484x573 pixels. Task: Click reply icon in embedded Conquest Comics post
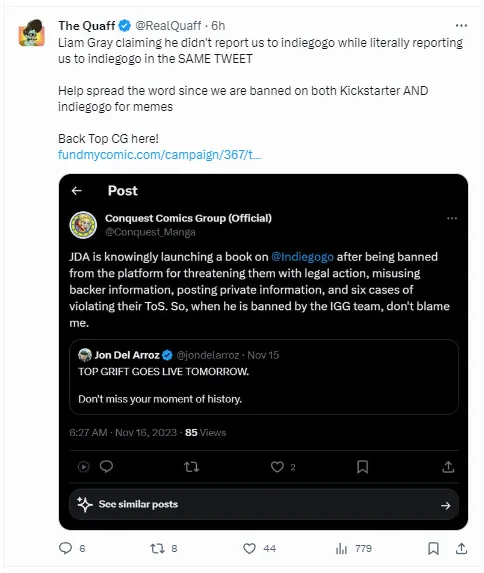[106, 467]
